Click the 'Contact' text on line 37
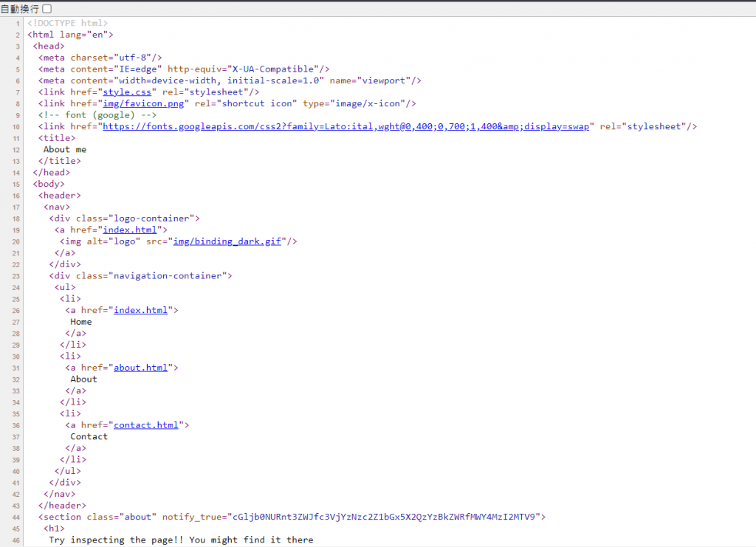Screen dimensions: 756x547 [89, 436]
